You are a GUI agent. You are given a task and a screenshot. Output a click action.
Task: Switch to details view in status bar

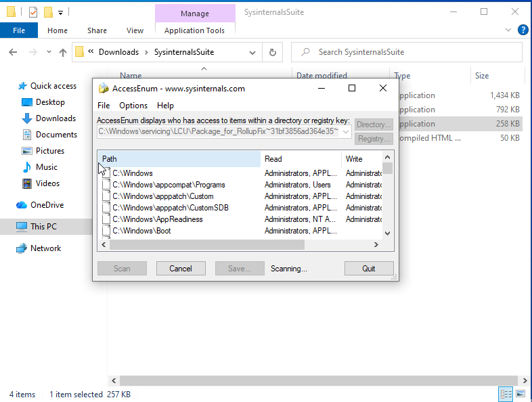pyautogui.click(x=506, y=394)
